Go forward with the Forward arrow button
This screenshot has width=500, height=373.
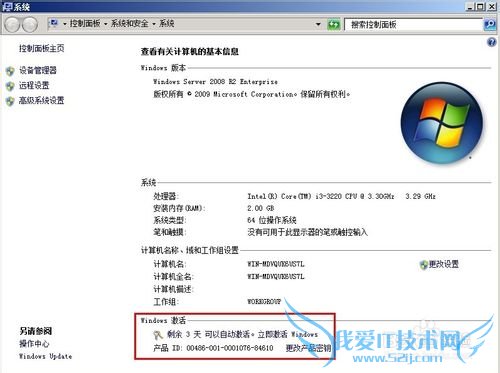tap(30, 24)
